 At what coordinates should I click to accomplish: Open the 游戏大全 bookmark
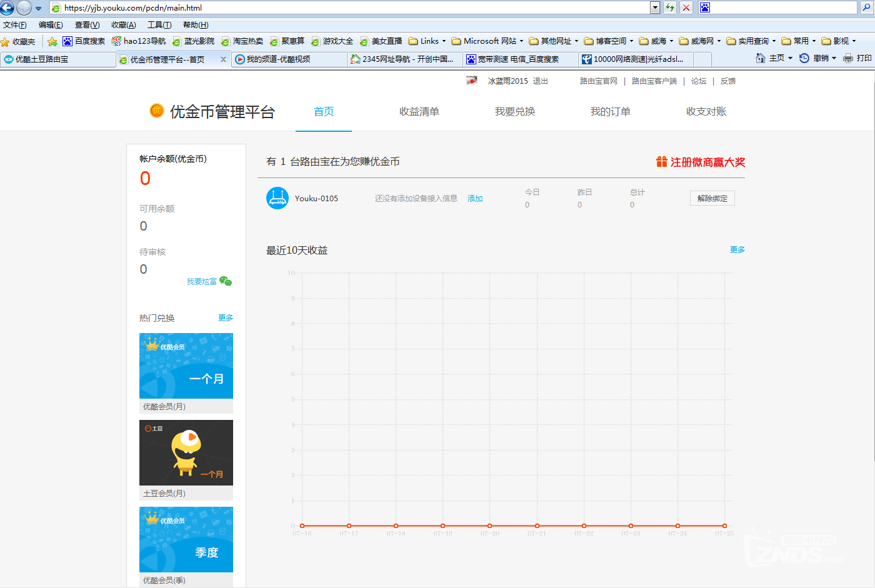click(x=332, y=41)
